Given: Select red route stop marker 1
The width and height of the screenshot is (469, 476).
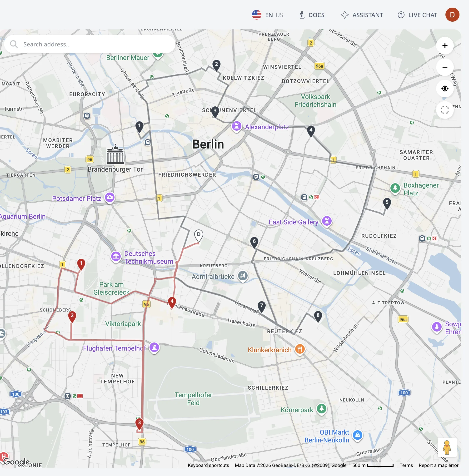Looking at the screenshot, I should point(81,264).
